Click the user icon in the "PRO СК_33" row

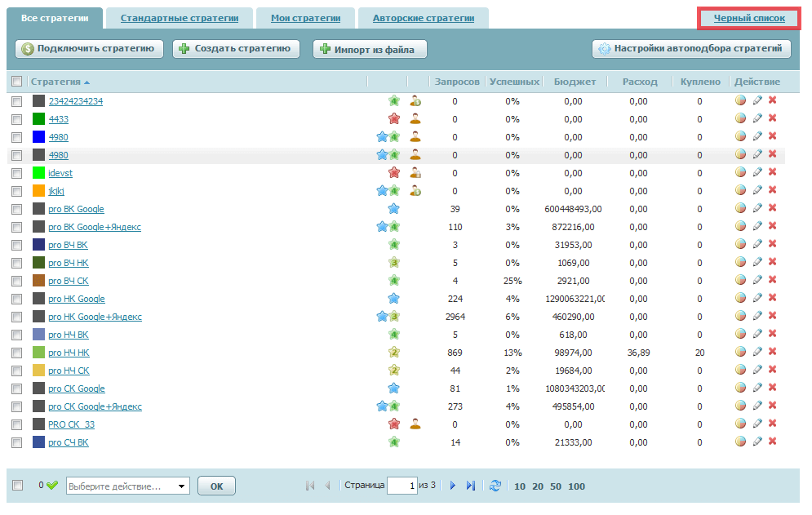coord(415,424)
